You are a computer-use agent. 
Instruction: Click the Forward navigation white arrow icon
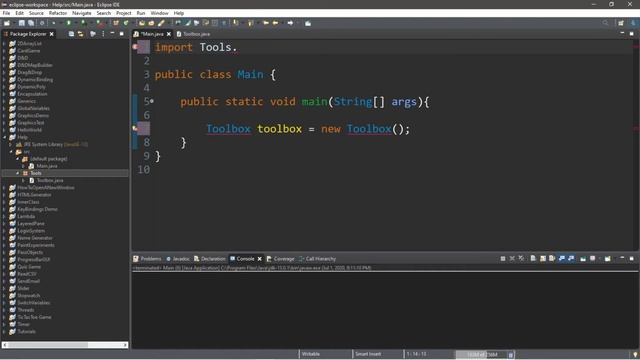pyautogui.click(x=290, y=23)
